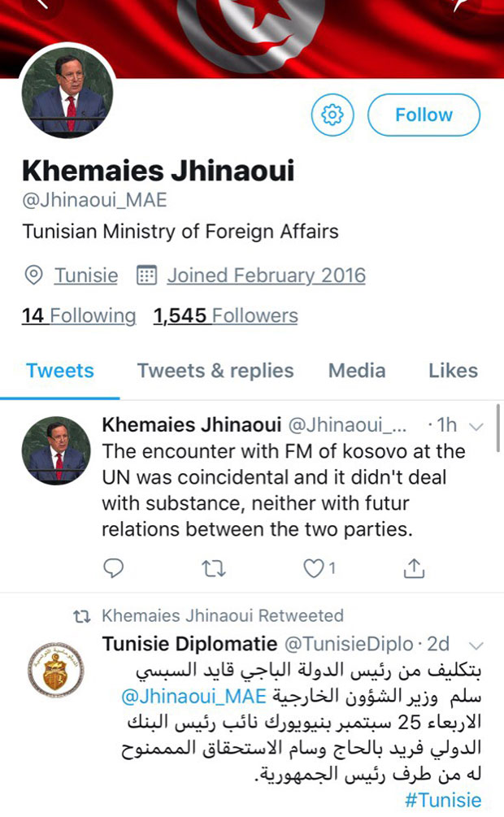Screen dimensions: 504x817
Task: Like the Kosovo encounter tweet
Action: click(x=314, y=569)
